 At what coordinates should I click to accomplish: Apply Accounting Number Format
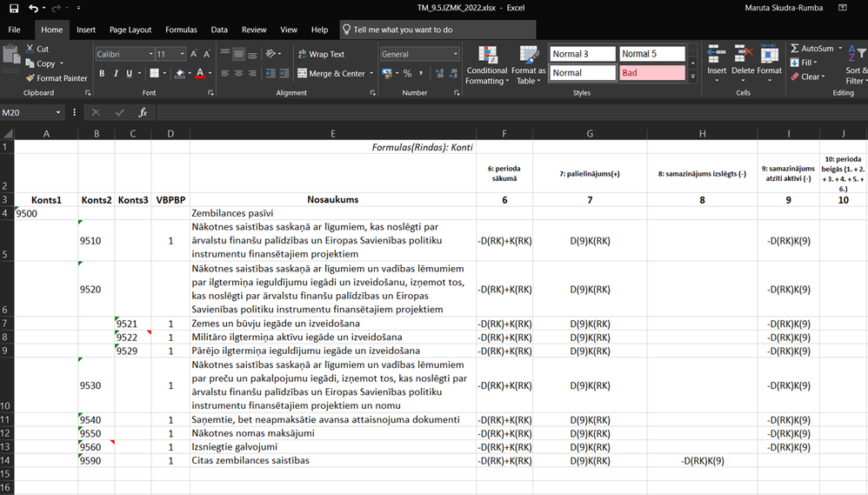(387, 73)
